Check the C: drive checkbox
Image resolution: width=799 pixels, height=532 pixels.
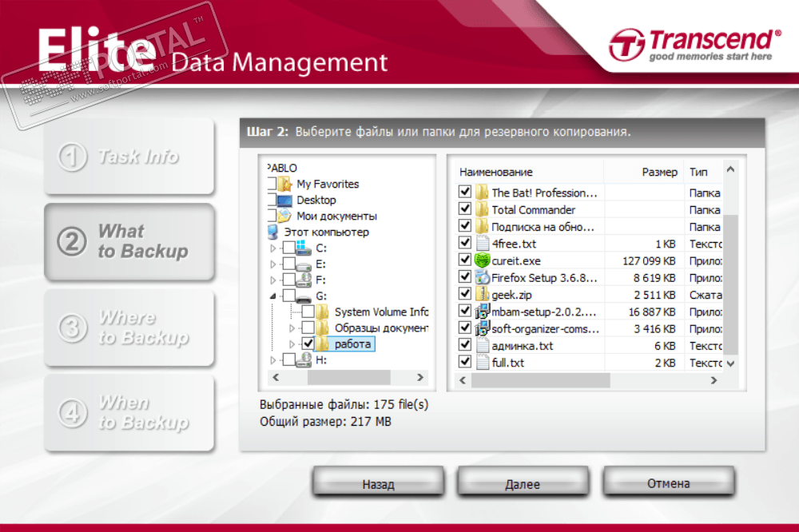click(x=289, y=248)
